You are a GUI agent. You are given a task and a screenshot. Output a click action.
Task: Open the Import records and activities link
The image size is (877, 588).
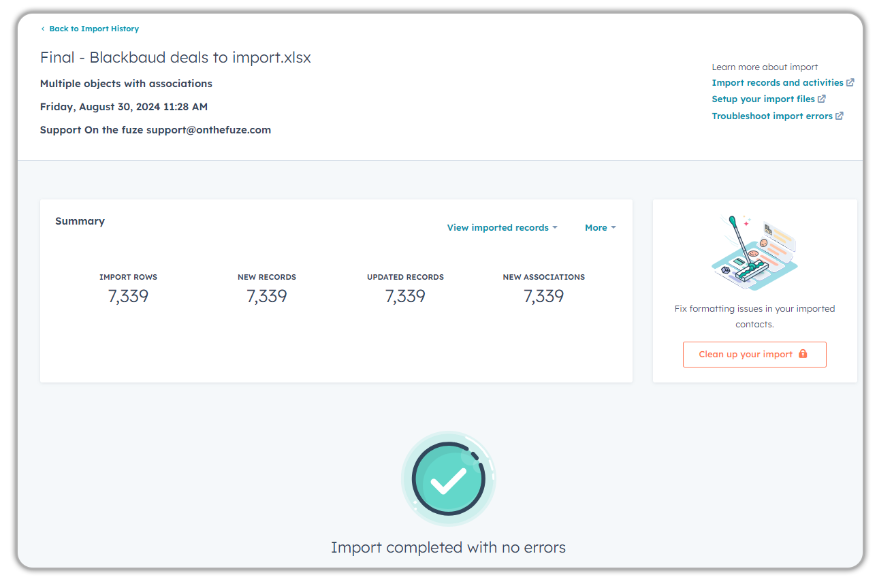(x=778, y=82)
